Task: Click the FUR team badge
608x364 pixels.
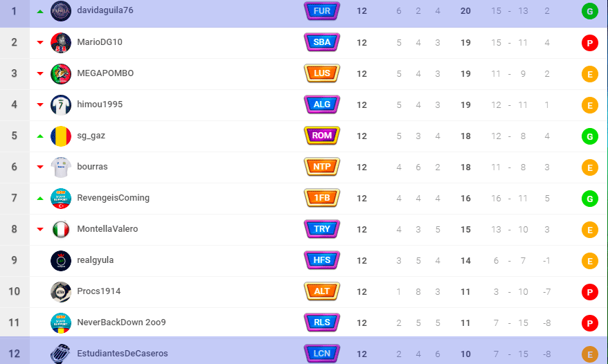Action: [x=322, y=11]
